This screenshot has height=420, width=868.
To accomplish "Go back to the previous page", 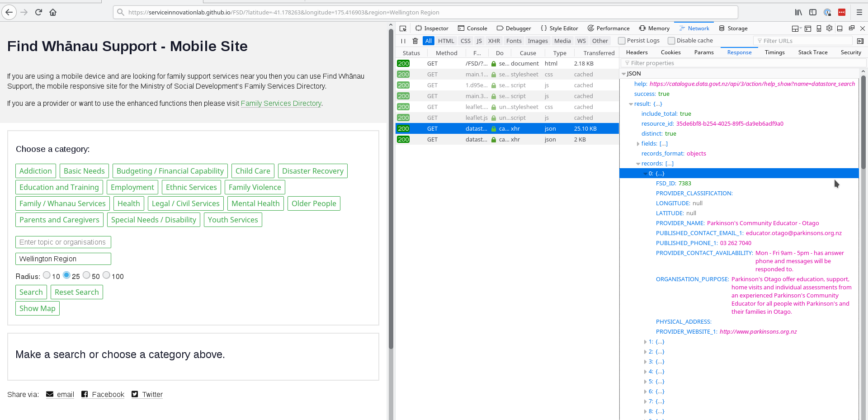I will (x=9, y=12).
